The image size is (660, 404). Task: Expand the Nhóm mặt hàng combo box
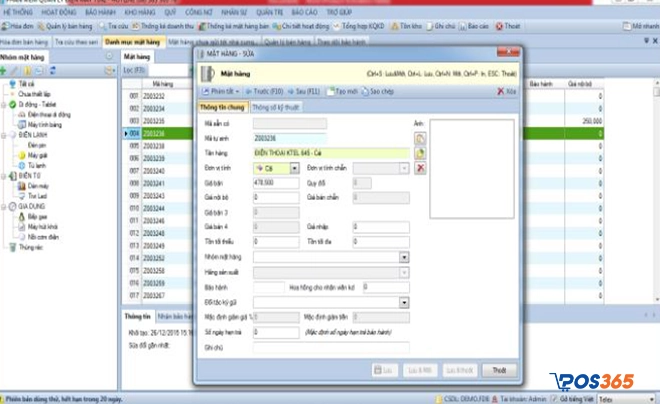[404, 257]
